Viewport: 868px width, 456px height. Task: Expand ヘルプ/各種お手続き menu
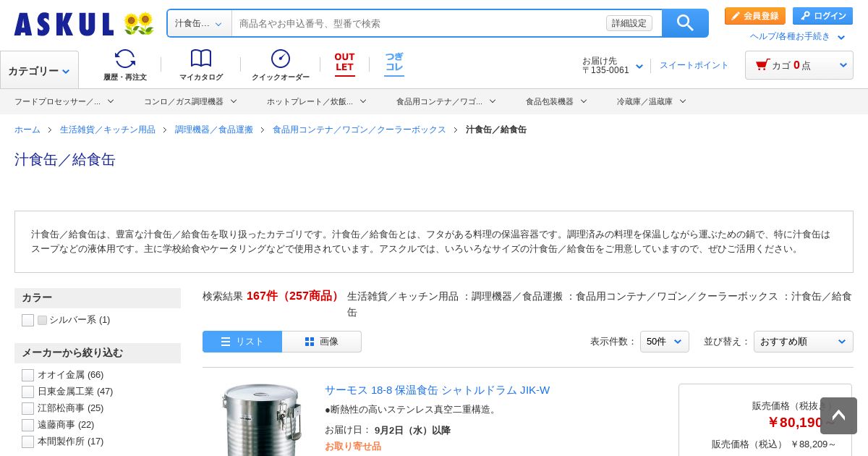[x=797, y=36]
